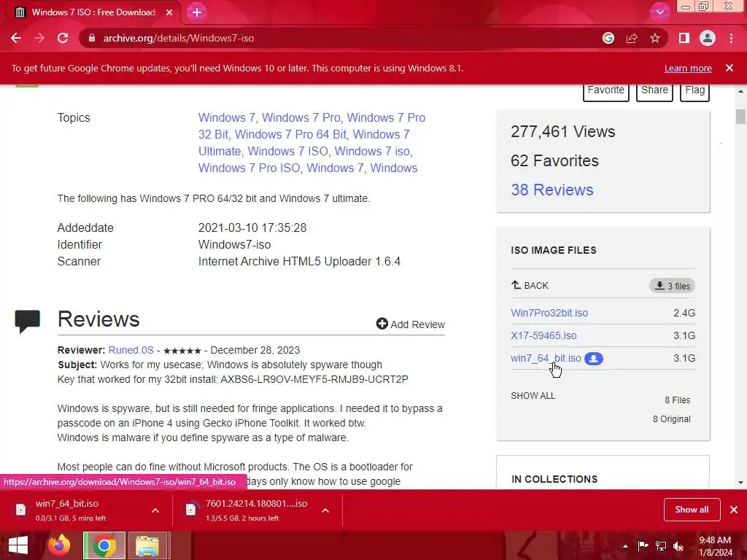This screenshot has width=747, height=560.
Task: Open reviewer Runed.0S profile
Action: pyautogui.click(x=131, y=350)
